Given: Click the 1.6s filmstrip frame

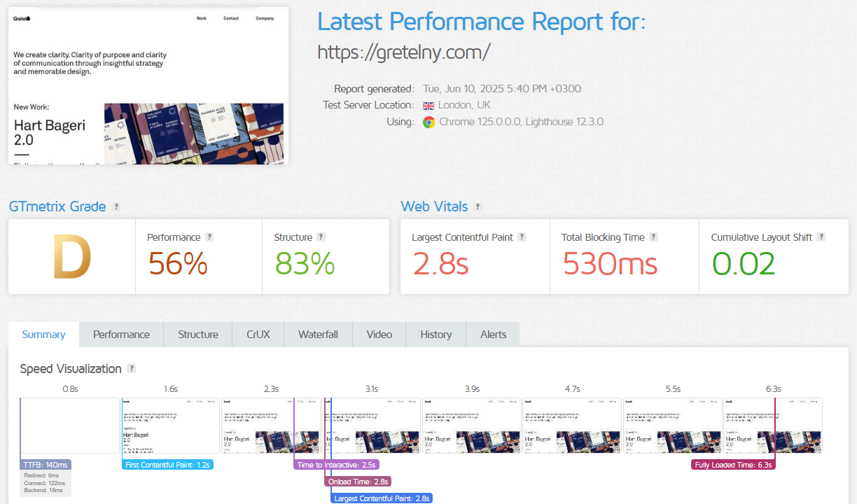Looking at the screenshot, I should (170, 426).
